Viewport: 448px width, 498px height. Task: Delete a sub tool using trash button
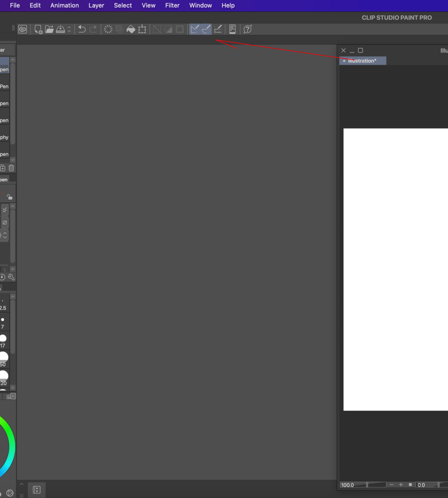pos(11,168)
